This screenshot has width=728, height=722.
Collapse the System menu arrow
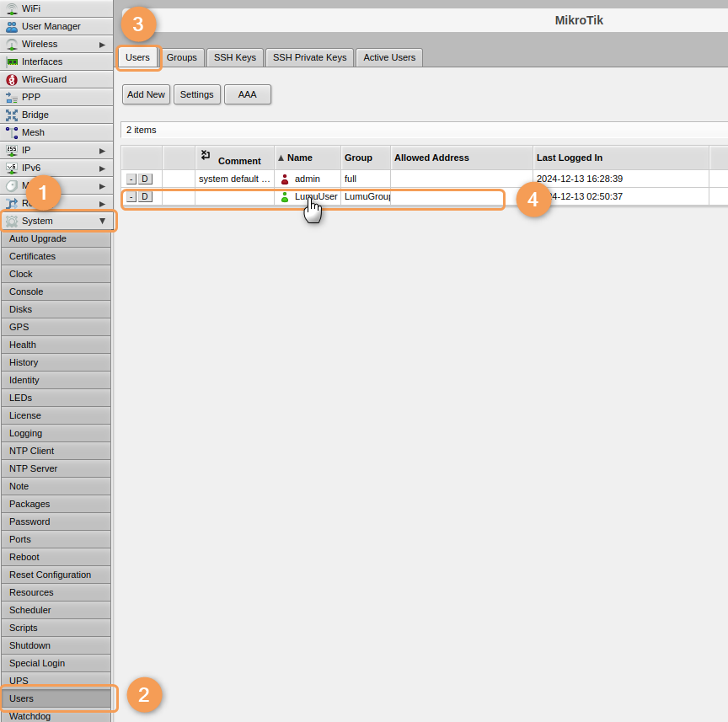point(102,221)
